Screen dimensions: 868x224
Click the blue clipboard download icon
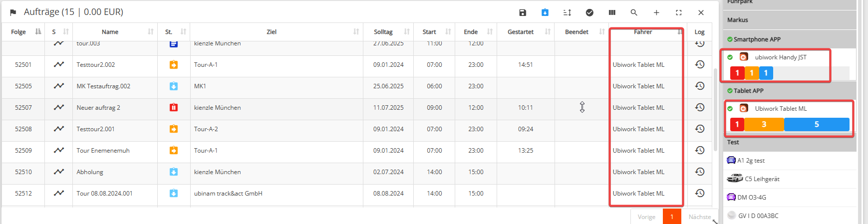coord(545,12)
